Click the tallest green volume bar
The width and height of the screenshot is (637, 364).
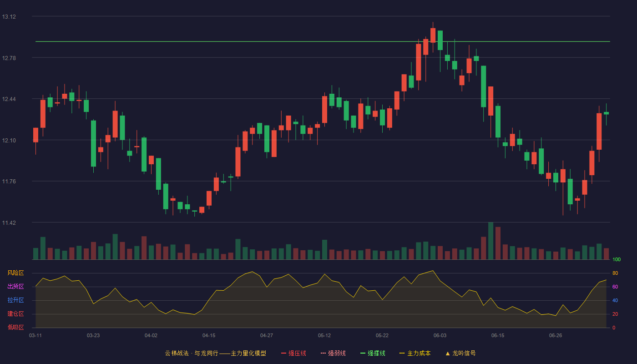[490, 241]
